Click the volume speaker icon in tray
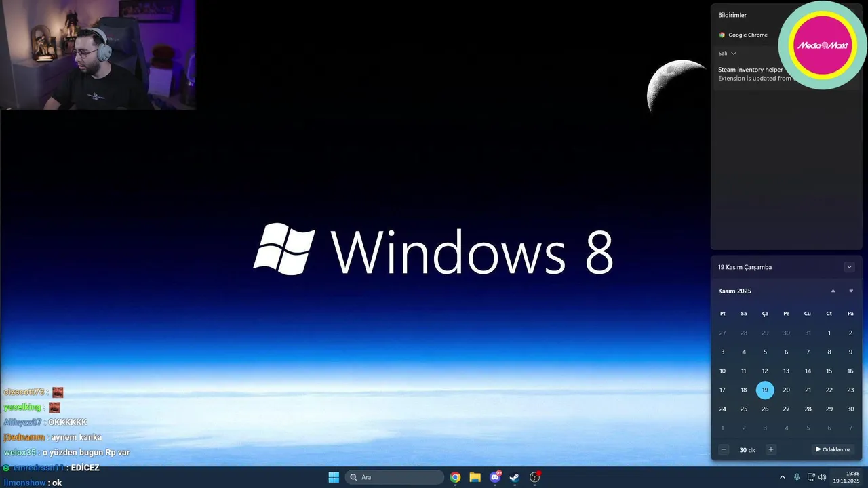The width and height of the screenshot is (868, 488). pos(823,477)
